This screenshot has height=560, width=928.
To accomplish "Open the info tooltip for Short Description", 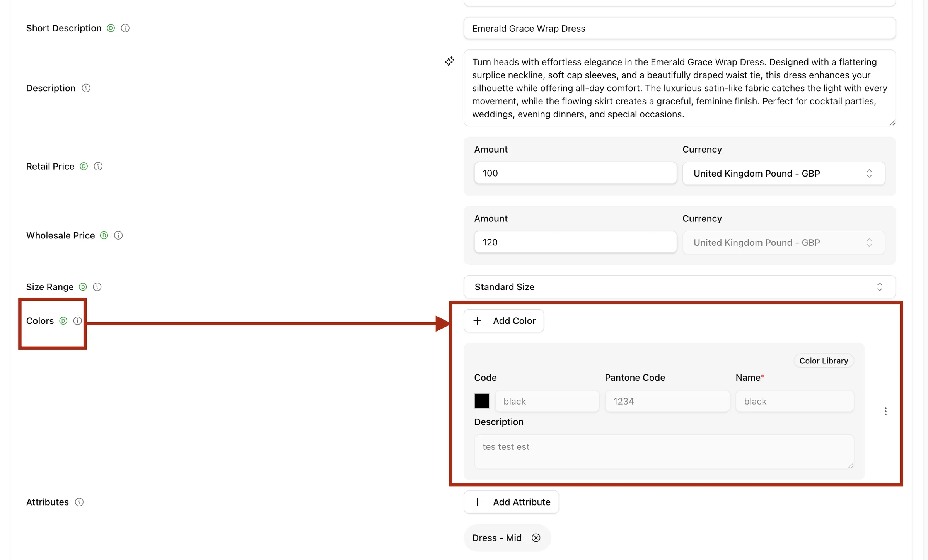I will click(x=125, y=28).
